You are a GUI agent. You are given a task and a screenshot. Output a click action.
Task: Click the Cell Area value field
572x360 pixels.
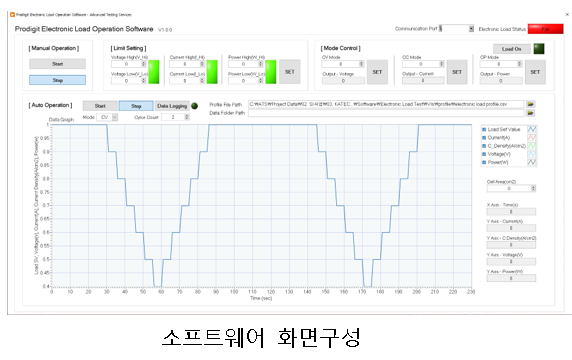point(509,188)
